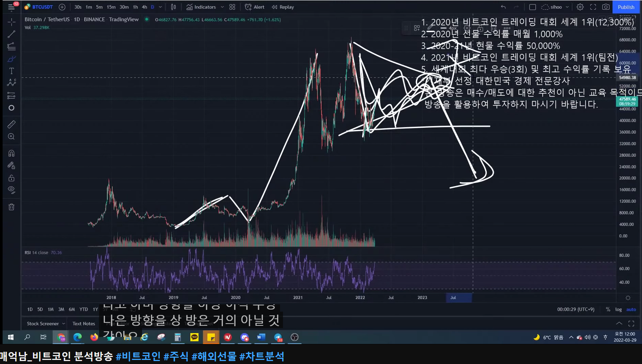Open the Text Notes tab

pyautogui.click(x=84, y=324)
